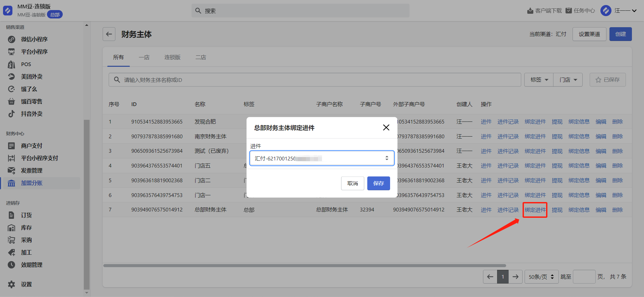
Task: Click the horizontal table scrollbar
Action: [305, 265]
